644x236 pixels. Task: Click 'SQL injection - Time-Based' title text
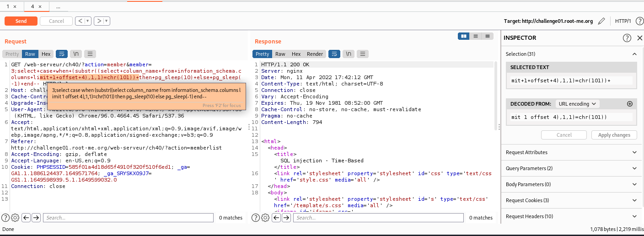click(x=322, y=161)
